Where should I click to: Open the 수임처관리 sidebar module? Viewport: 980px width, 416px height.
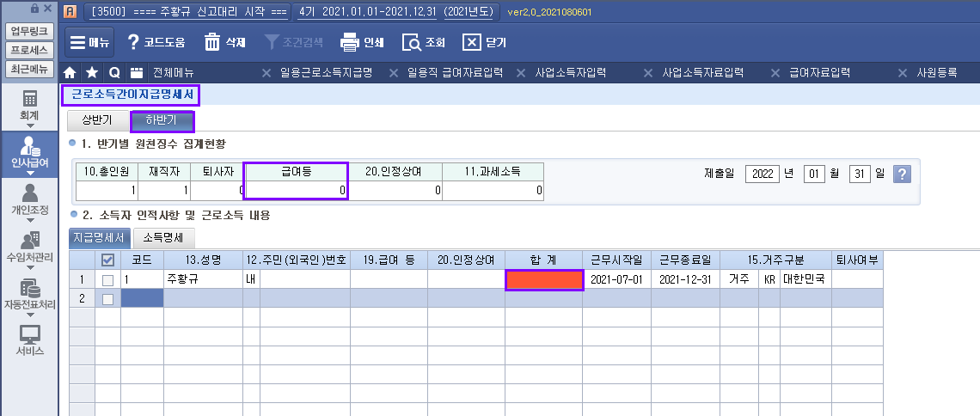coord(29,249)
